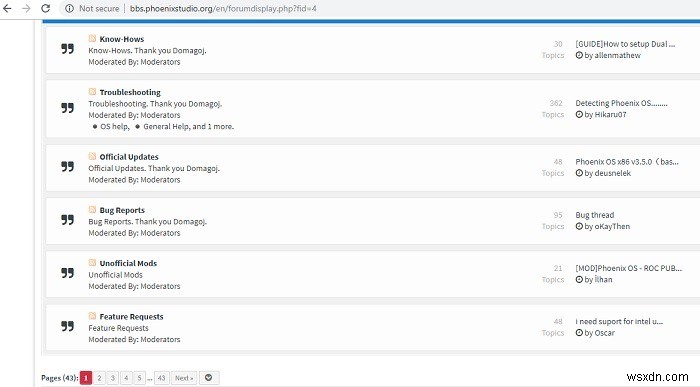Open the Official Updates forum
This screenshot has width=700, height=387.
129,157
